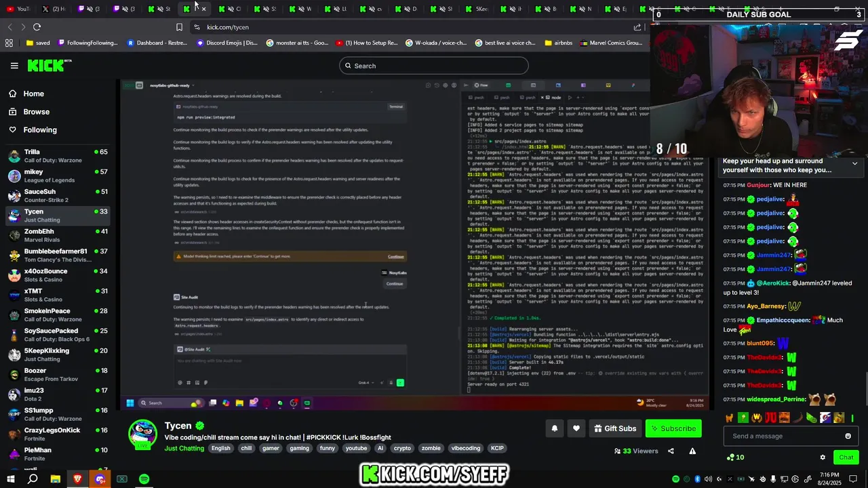868x488 pixels.
Task: Switch to the YouTube browser tab
Action: point(18,9)
